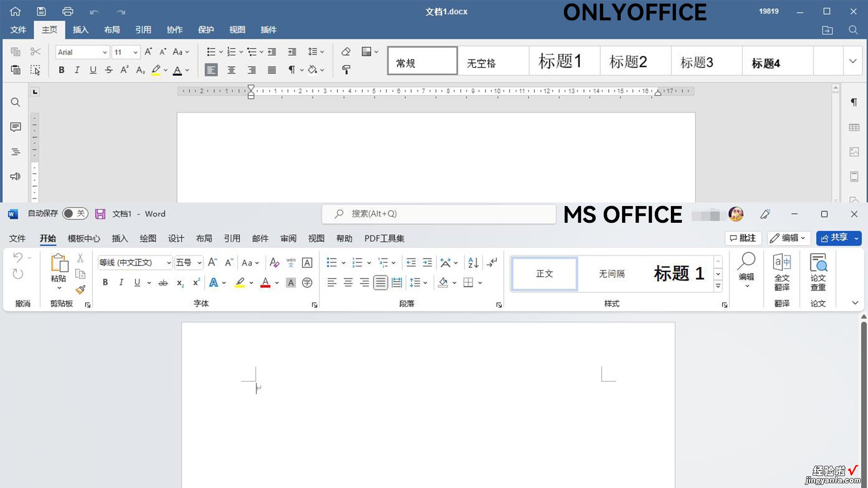Click the Word sort A-Z icon
The width and height of the screenshot is (868, 488).
[x=473, y=263]
